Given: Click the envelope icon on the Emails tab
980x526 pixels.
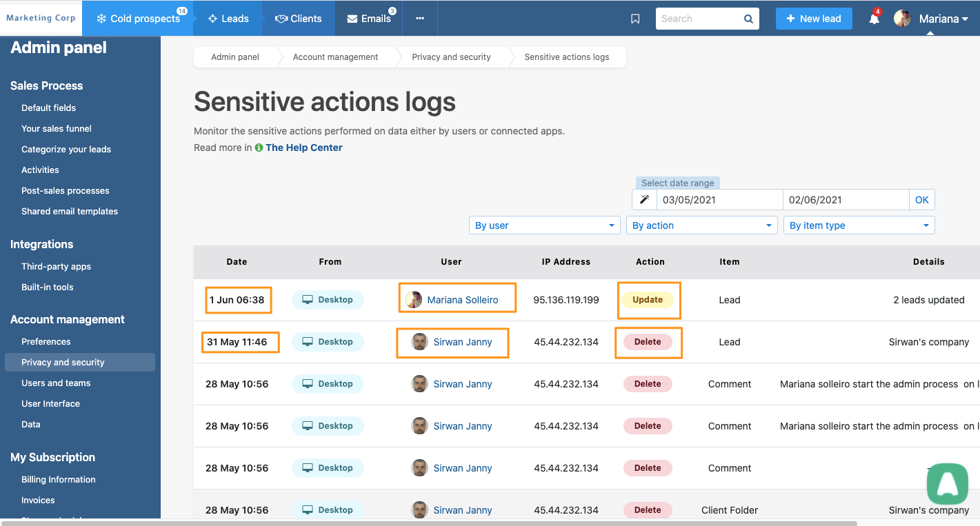Looking at the screenshot, I should [351, 19].
